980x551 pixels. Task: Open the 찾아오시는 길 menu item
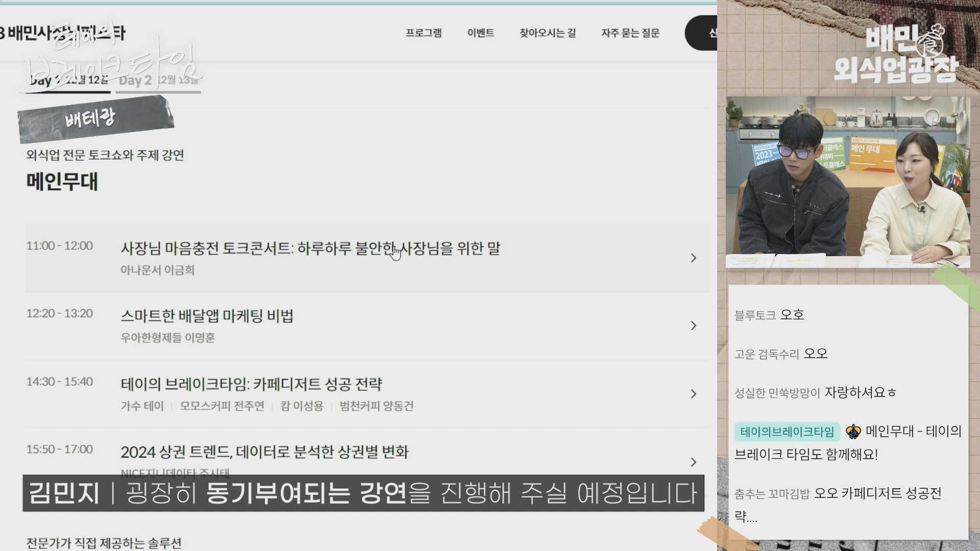tap(548, 33)
